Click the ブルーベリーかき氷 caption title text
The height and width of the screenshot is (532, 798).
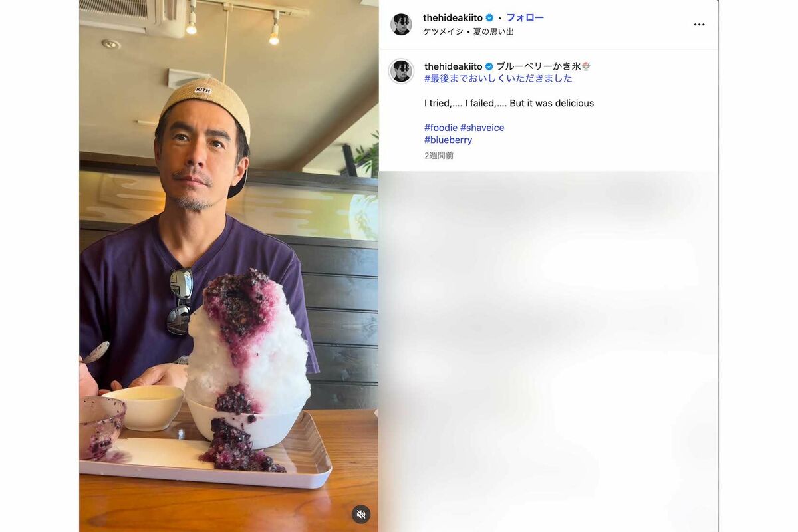click(x=539, y=66)
